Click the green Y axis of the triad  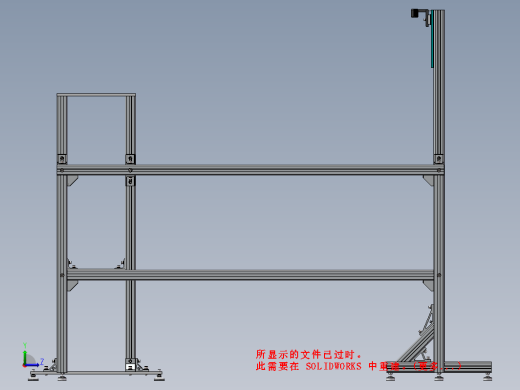pos(25,357)
